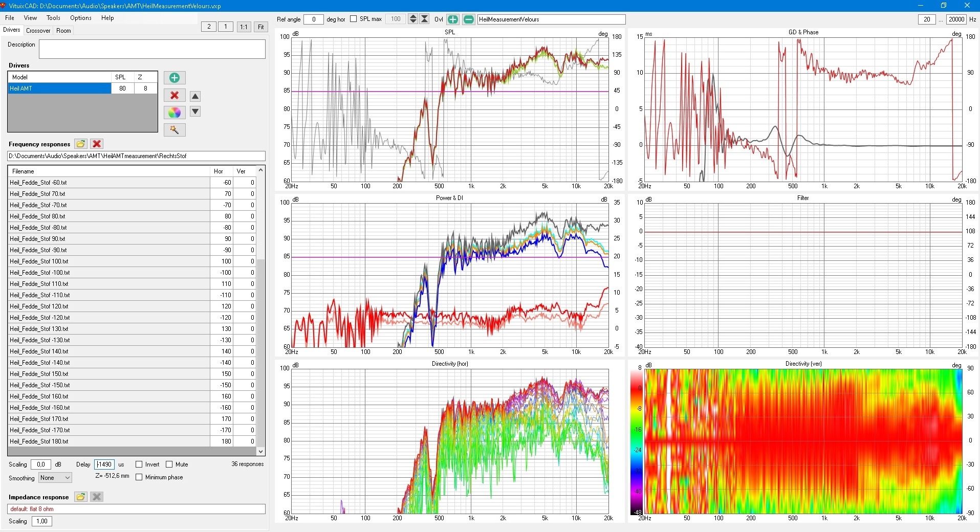Click the impedance field default: flat 8 ohm
Screen dimensions: 980x532
point(136,509)
